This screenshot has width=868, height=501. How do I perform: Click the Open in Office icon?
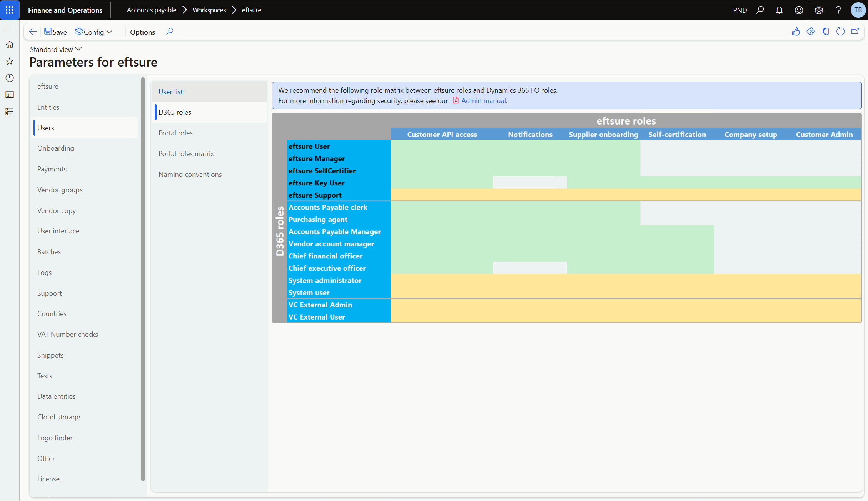click(x=826, y=32)
